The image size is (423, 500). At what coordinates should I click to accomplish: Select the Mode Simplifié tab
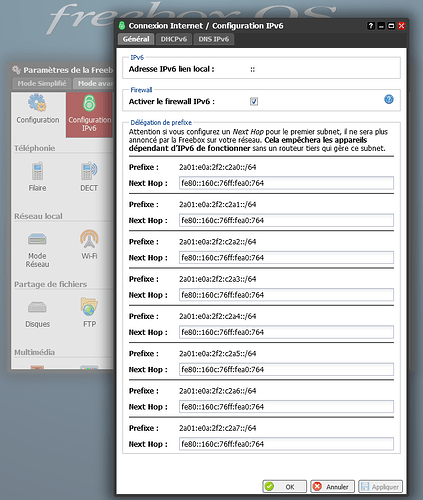[x=42, y=83]
